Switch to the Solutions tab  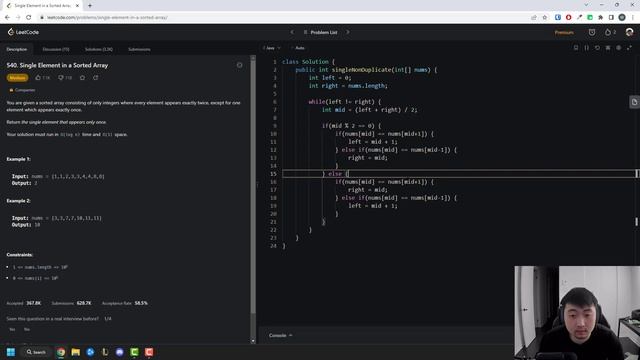coord(99,49)
